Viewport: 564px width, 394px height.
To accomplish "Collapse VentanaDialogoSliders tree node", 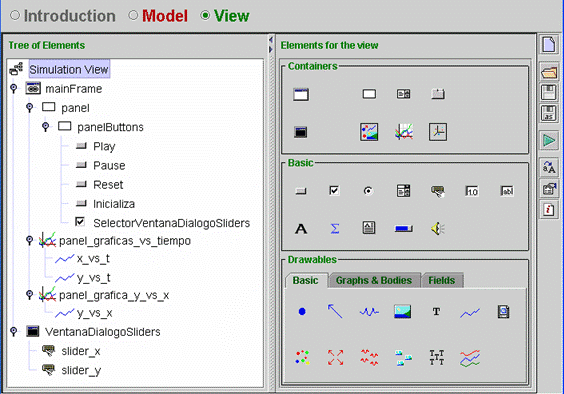I will point(14,331).
